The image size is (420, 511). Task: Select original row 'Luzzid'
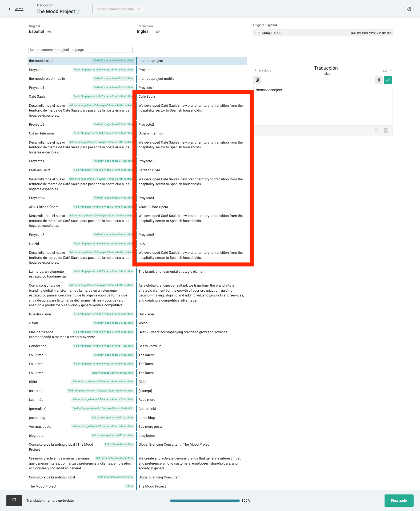tap(82, 244)
